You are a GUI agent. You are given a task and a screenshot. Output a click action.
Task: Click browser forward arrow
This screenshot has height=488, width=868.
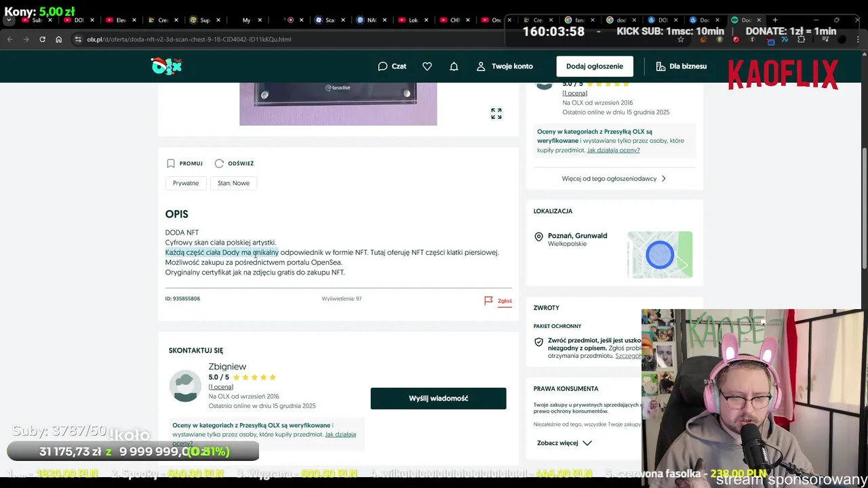coord(26,39)
